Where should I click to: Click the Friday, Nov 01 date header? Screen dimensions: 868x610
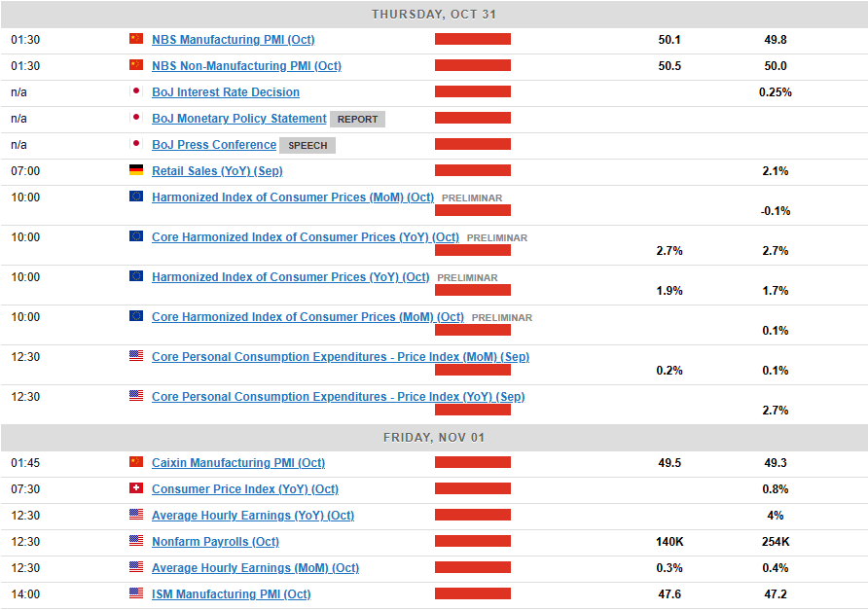coord(434,437)
